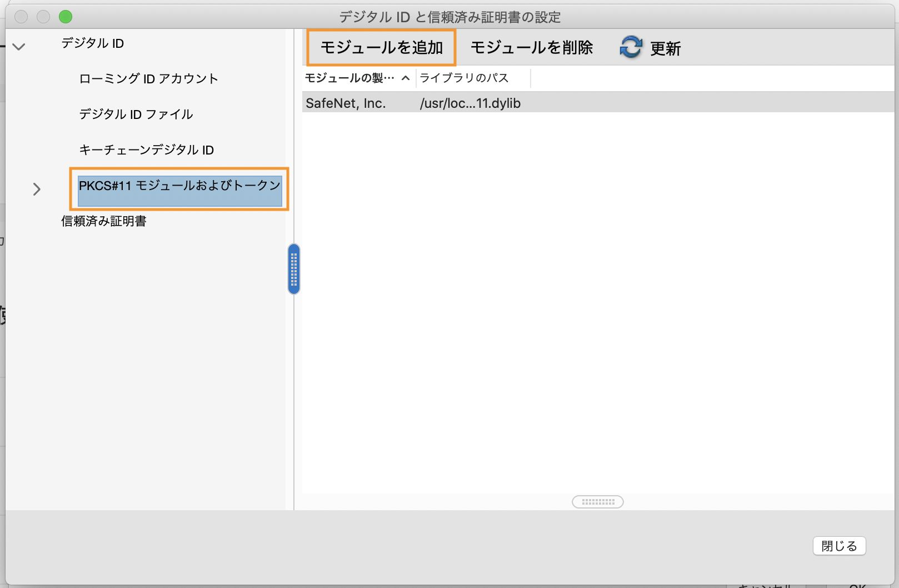This screenshot has width=899, height=588.
Task: Click the vertical panel splitter handle
Action: coord(293,269)
